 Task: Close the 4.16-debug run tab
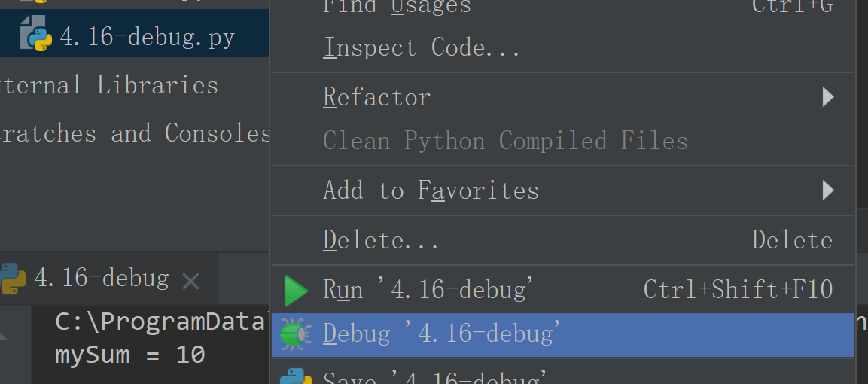tap(191, 282)
